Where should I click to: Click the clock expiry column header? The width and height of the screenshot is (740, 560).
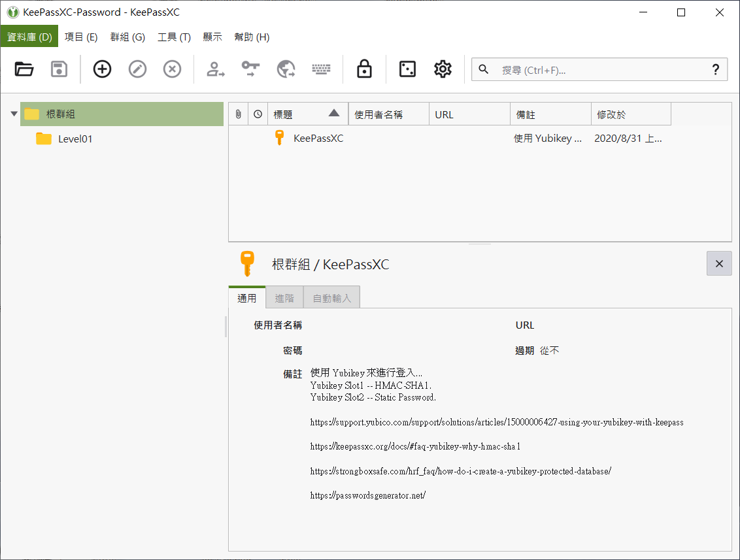click(x=258, y=114)
